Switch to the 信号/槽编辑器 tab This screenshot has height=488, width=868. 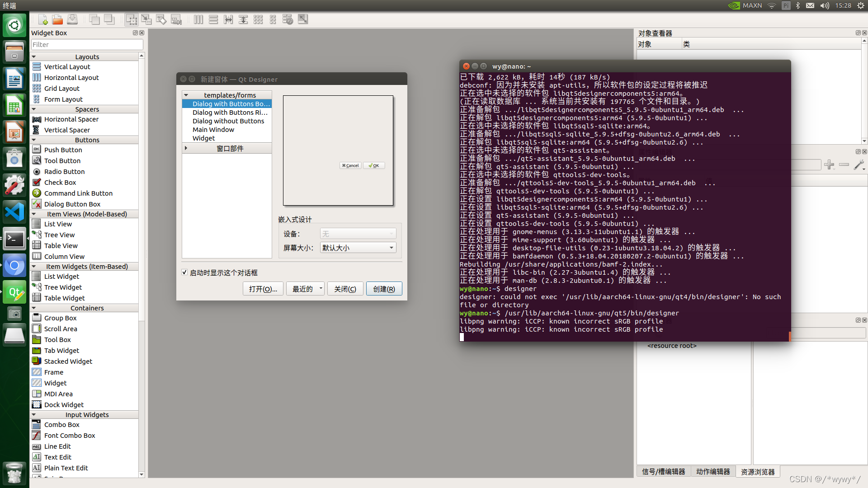point(663,472)
